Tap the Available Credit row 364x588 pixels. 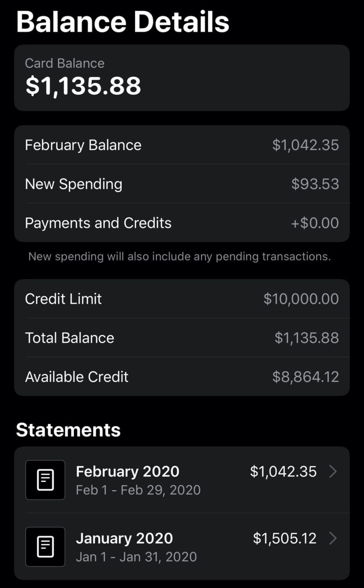coord(182,377)
